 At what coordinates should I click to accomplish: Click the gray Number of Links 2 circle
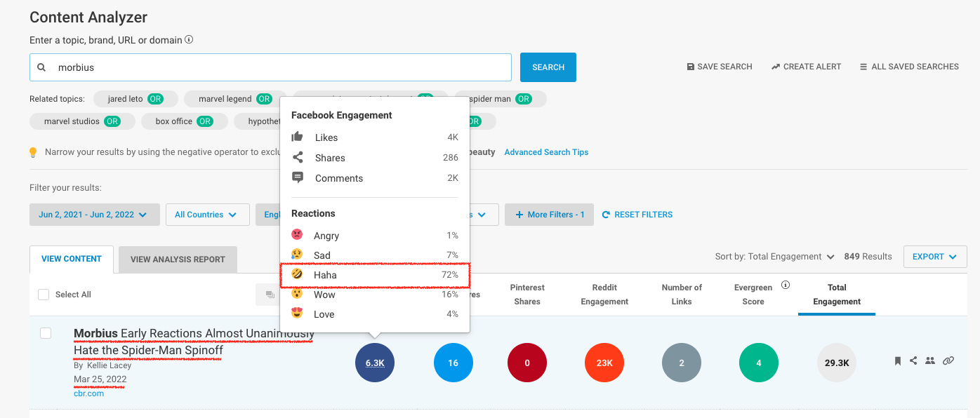[682, 363]
